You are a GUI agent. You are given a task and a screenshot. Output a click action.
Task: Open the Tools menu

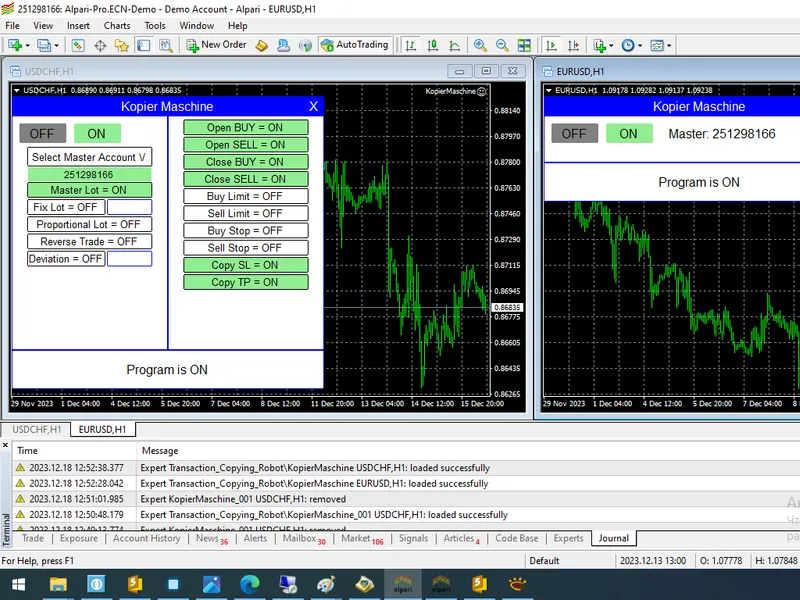[155, 26]
